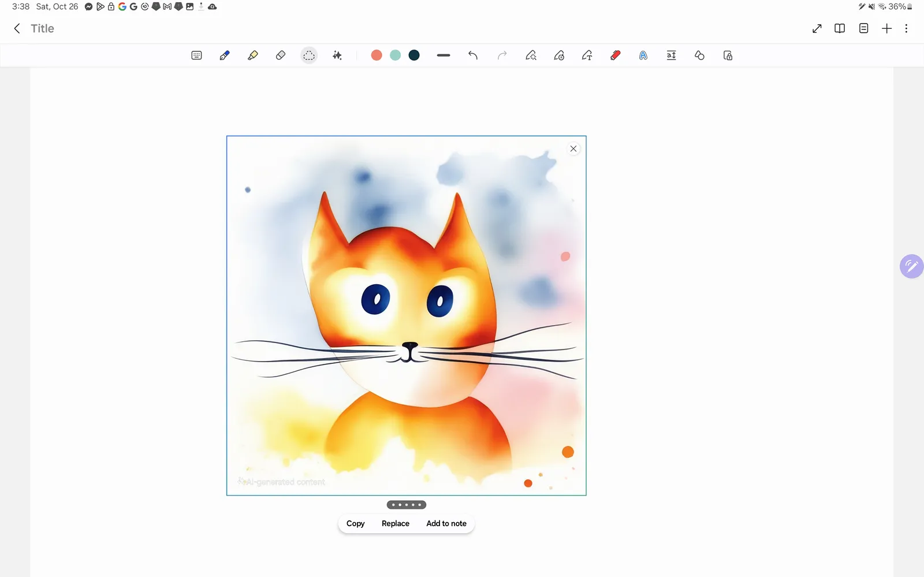Click the Title field to rename note
The width and height of the screenshot is (924, 577).
tap(42, 28)
